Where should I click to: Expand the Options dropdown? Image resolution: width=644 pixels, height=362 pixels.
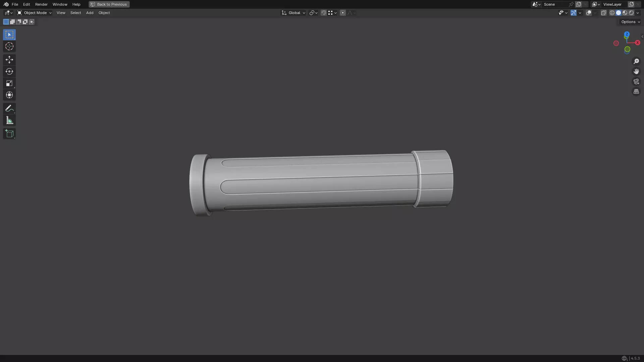[x=630, y=22]
